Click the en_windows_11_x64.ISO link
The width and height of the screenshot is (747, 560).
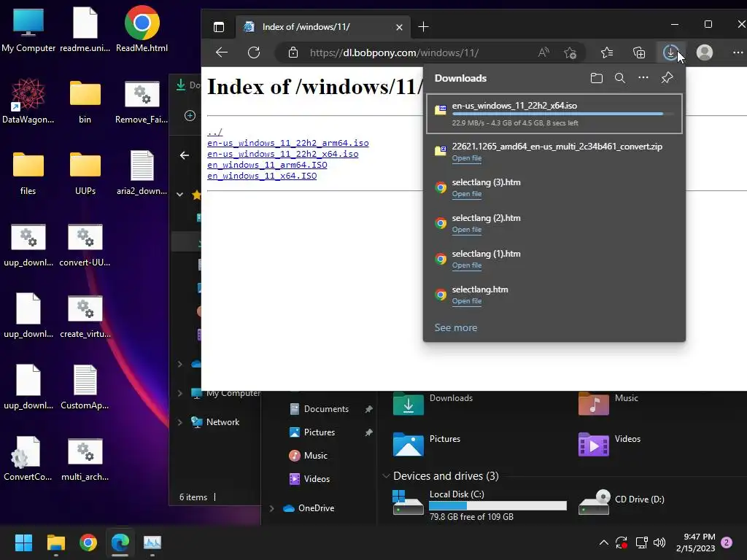click(x=262, y=176)
